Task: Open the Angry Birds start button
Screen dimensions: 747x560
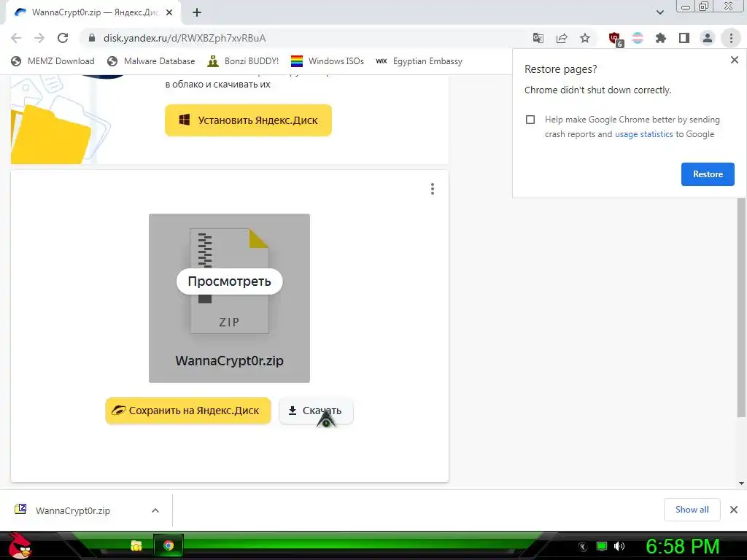Action: click(20, 545)
